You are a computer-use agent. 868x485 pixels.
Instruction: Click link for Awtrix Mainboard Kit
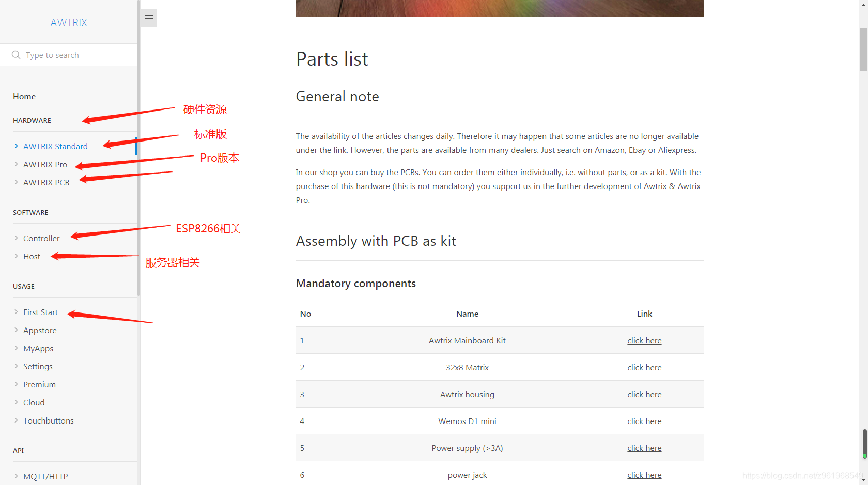(644, 340)
